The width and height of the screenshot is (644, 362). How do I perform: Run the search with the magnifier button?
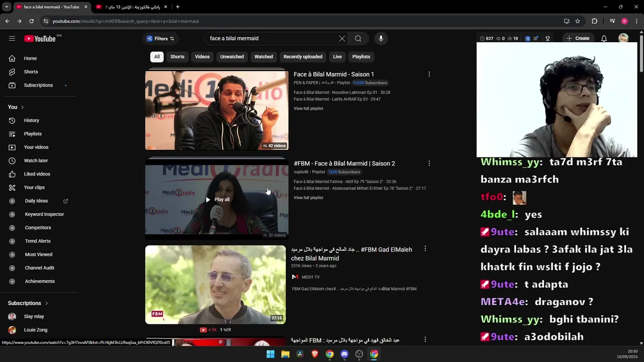point(358,39)
